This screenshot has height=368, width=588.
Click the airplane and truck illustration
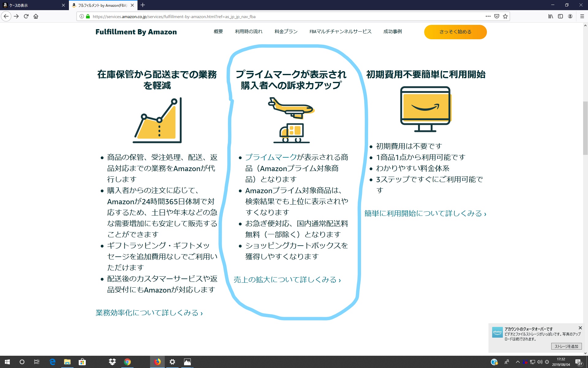click(291, 120)
